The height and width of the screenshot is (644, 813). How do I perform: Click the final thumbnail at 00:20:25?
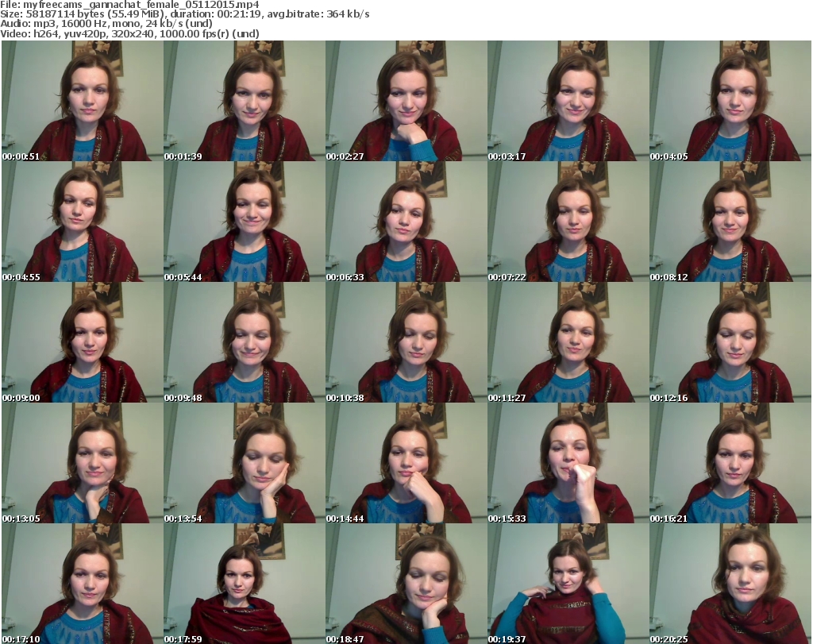click(730, 584)
